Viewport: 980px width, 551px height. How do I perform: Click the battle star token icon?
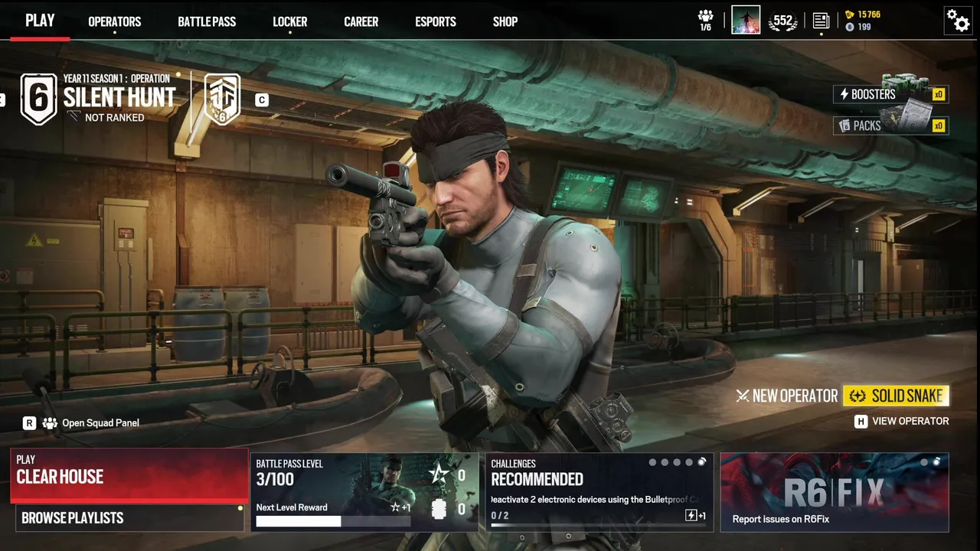[439, 475]
